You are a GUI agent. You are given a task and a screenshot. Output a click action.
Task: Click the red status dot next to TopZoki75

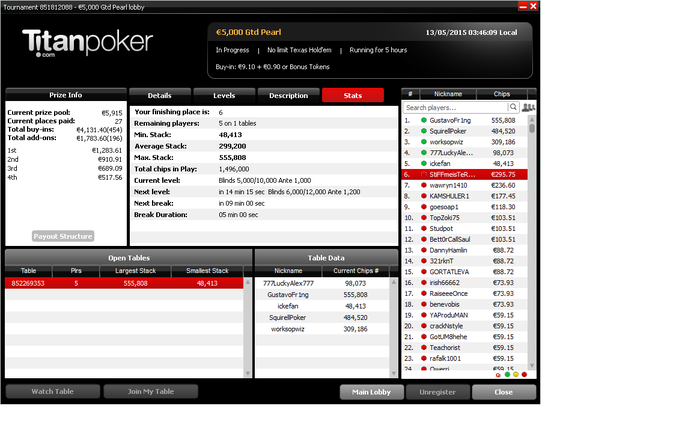[x=424, y=217]
